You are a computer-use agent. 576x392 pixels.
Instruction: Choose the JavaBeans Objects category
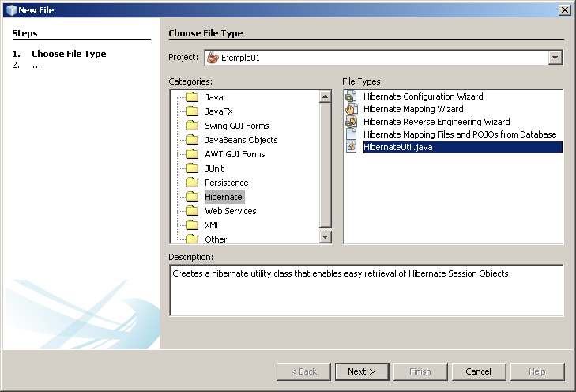240,140
